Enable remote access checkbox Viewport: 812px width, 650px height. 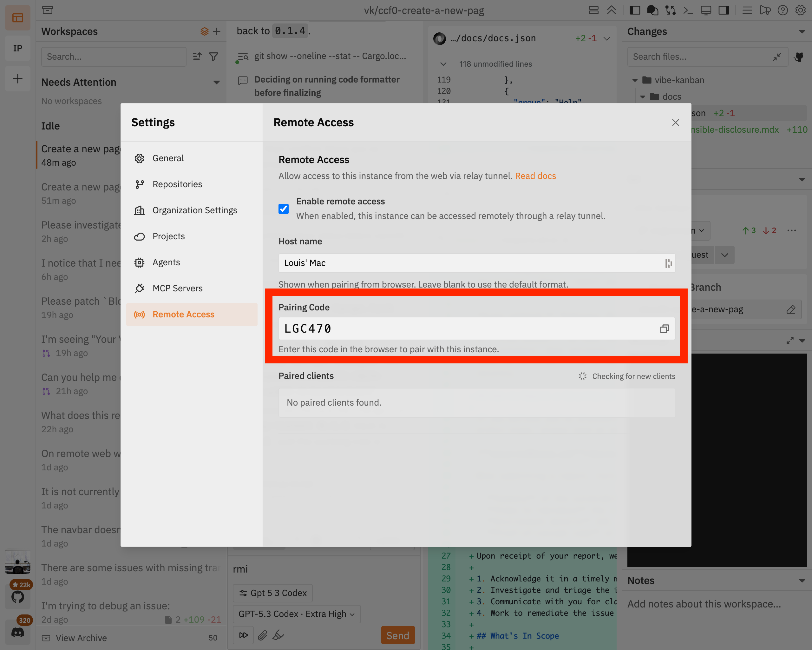(283, 209)
